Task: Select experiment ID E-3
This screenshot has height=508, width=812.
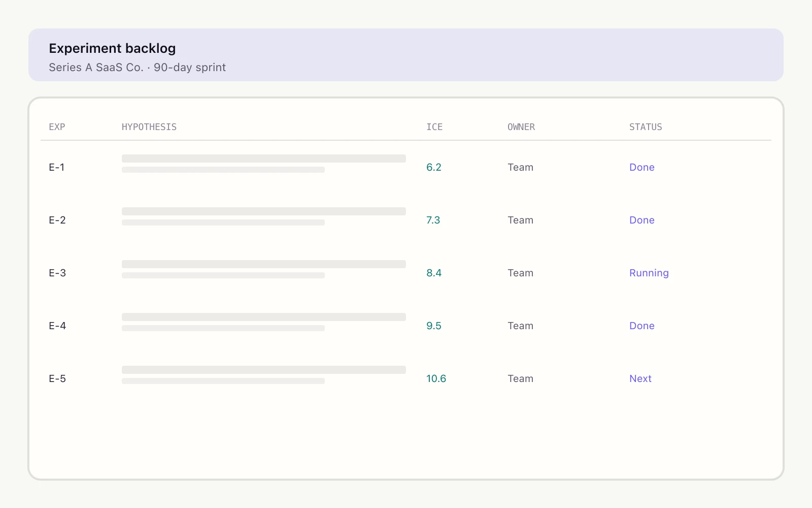Action: pyautogui.click(x=57, y=273)
